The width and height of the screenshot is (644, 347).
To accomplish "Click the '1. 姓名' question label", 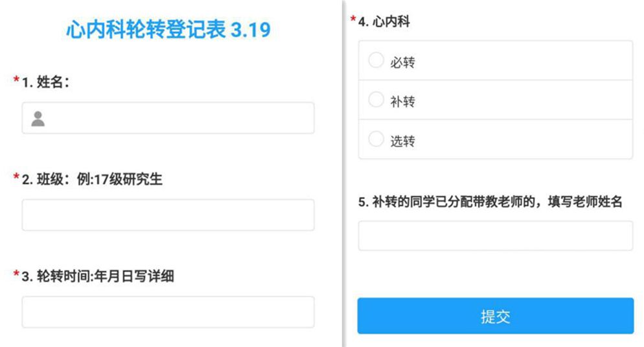I will (x=46, y=82).
